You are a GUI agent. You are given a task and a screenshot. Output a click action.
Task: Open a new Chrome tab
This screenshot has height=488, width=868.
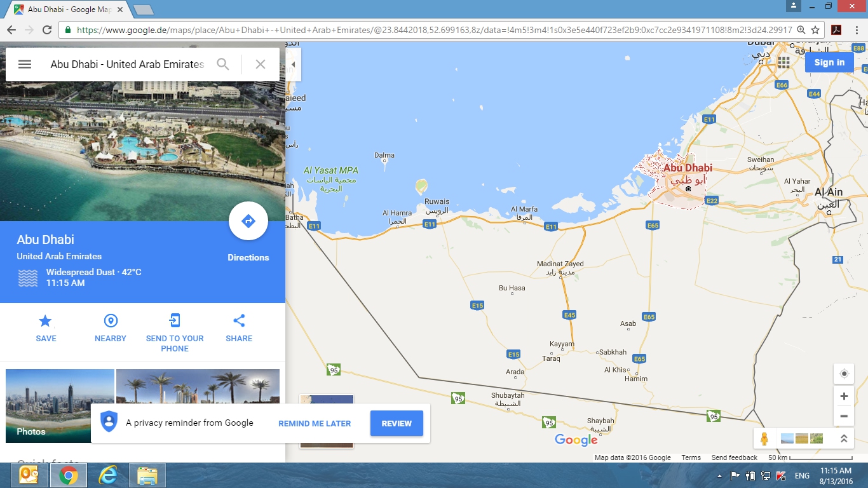click(x=143, y=10)
